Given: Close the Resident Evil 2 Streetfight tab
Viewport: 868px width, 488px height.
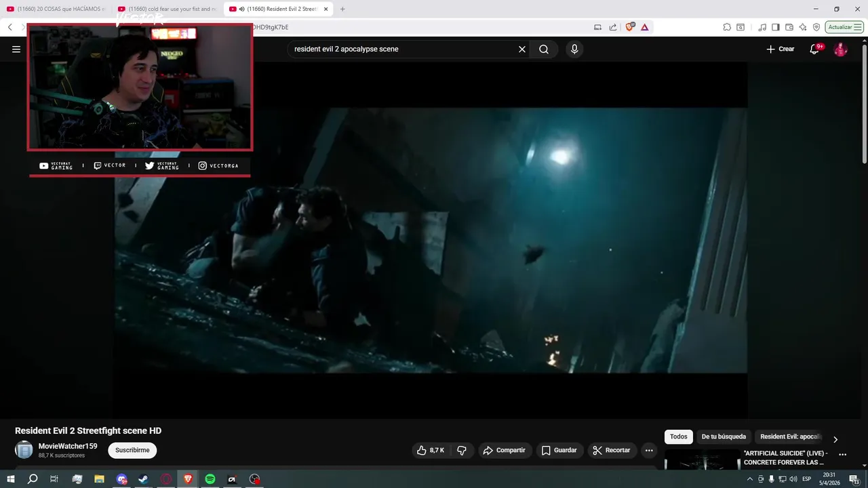Looking at the screenshot, I should 326,9.
